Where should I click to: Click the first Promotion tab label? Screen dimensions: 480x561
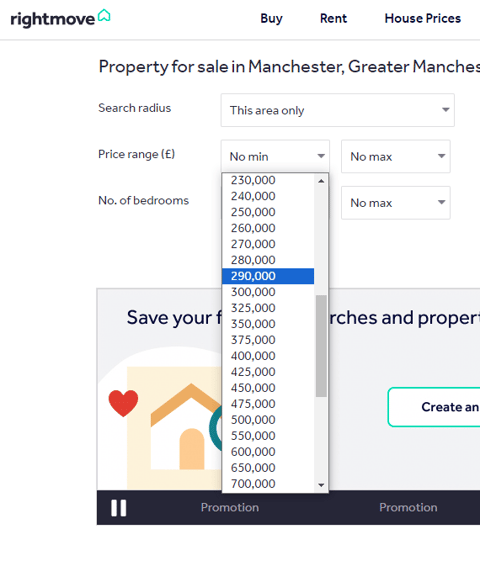[230, 507]
